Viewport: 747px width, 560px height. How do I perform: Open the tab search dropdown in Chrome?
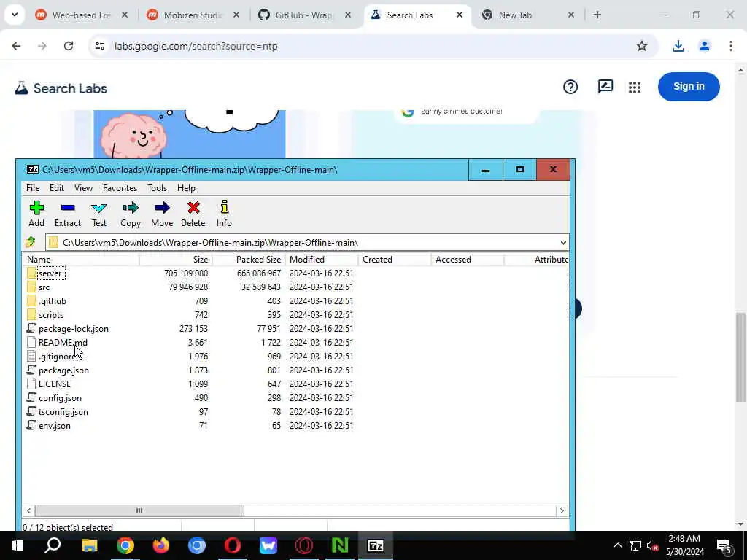click(15, 15)
